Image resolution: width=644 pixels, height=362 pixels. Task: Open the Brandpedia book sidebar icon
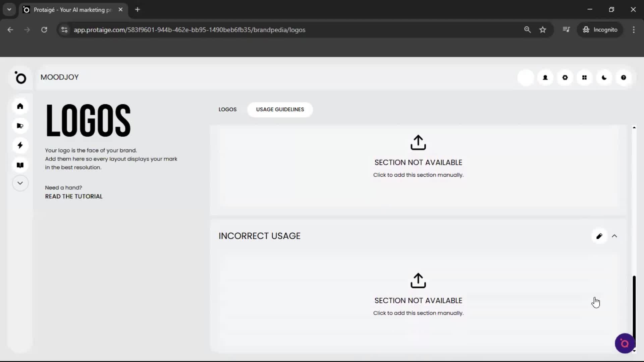click(20, 165)
